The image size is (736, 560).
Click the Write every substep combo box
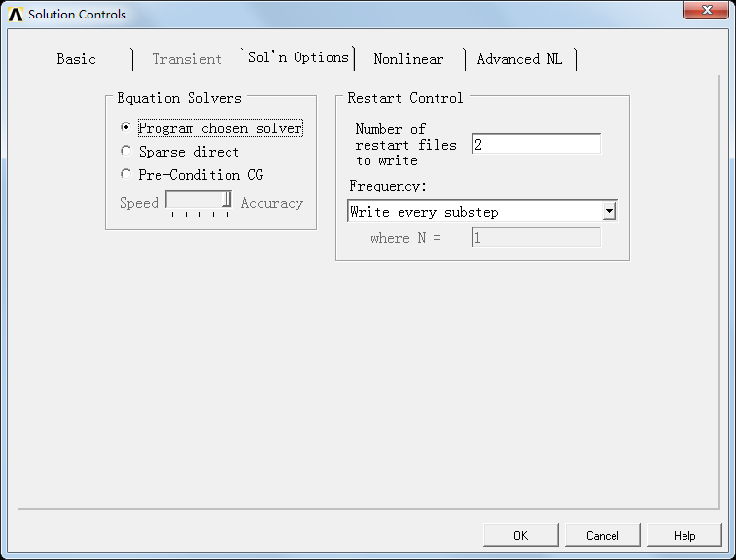[x=474, y=211]
